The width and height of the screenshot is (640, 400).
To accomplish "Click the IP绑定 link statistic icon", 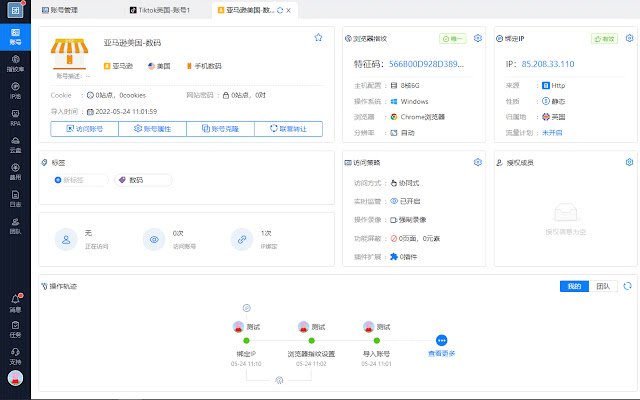I will 242,240.
